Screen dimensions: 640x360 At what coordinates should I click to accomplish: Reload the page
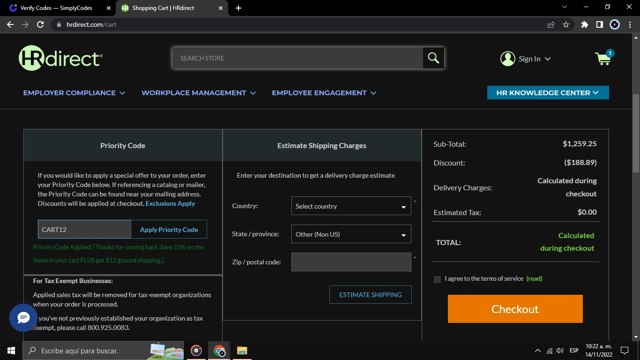click(x=40, y=24)
